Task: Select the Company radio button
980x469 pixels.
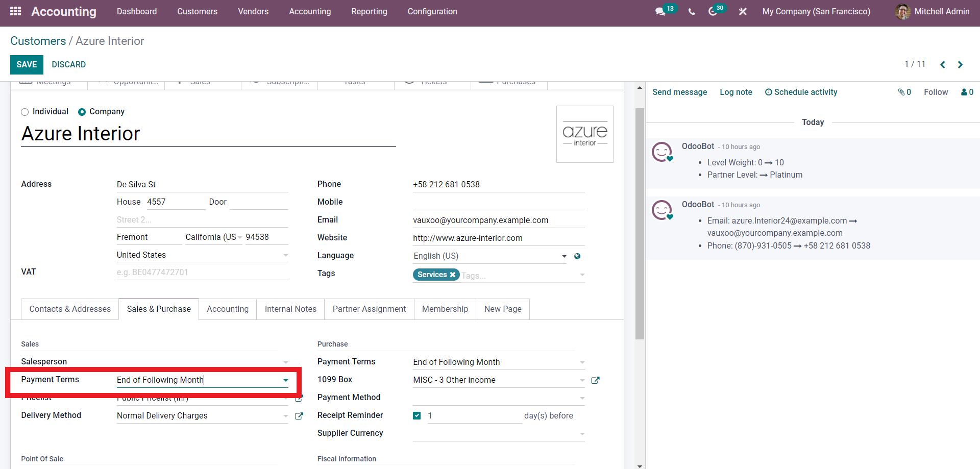Action: pos(82,112)
